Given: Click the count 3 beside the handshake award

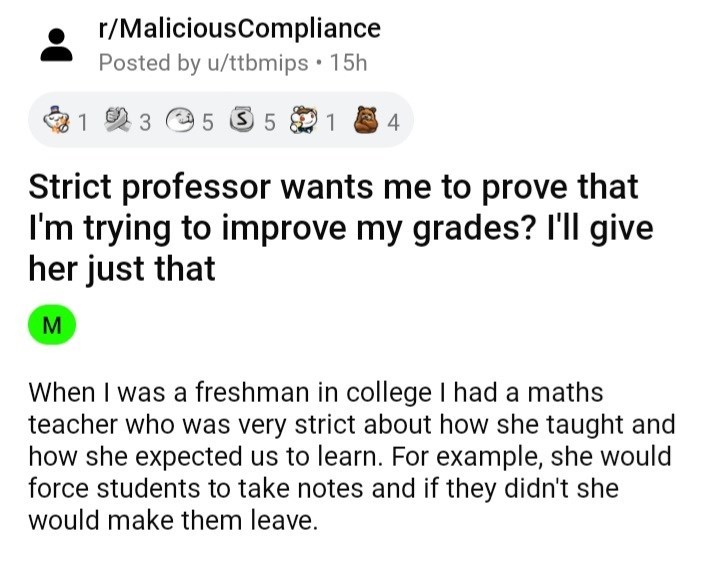Looking at the screenshot, I should pos(145,124).
